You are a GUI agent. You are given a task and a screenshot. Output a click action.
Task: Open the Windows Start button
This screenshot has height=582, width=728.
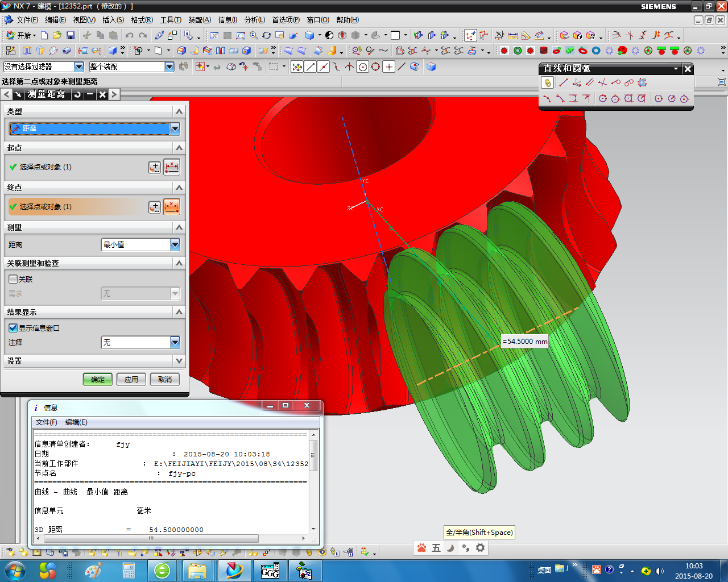[x=14, y=571]
